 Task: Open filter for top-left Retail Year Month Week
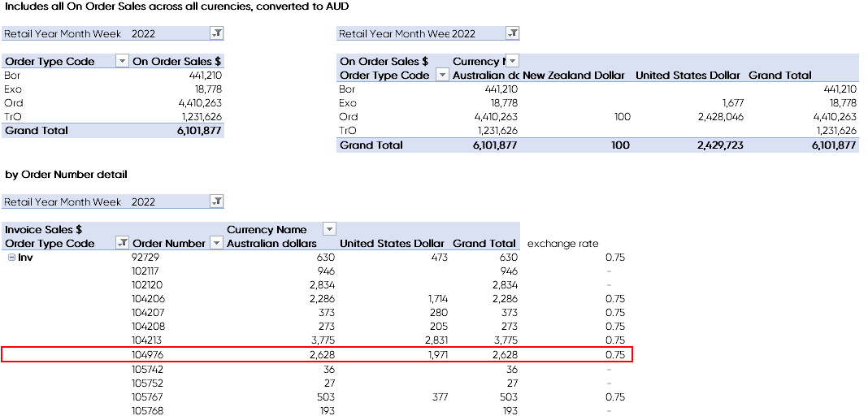pyautogui.click(x=216, y=33)
